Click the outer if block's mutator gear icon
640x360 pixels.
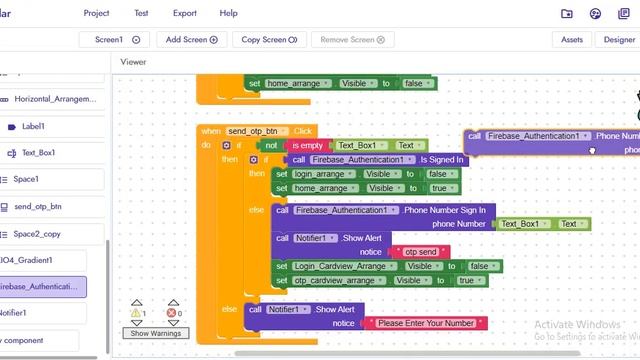pyautogui.click(x=227, y=145)
